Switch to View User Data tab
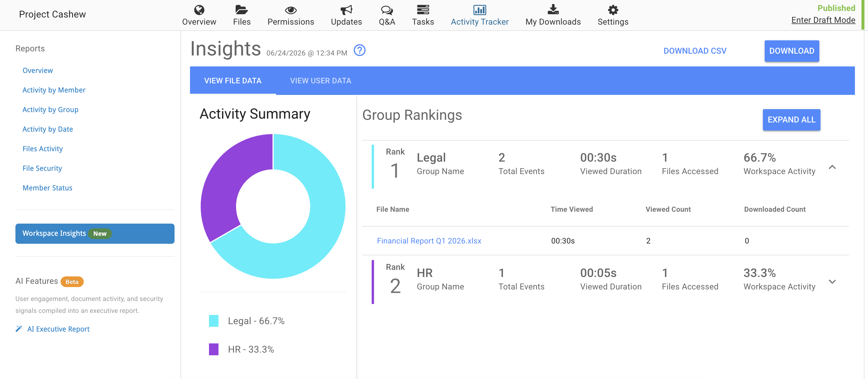 (320, 80)
